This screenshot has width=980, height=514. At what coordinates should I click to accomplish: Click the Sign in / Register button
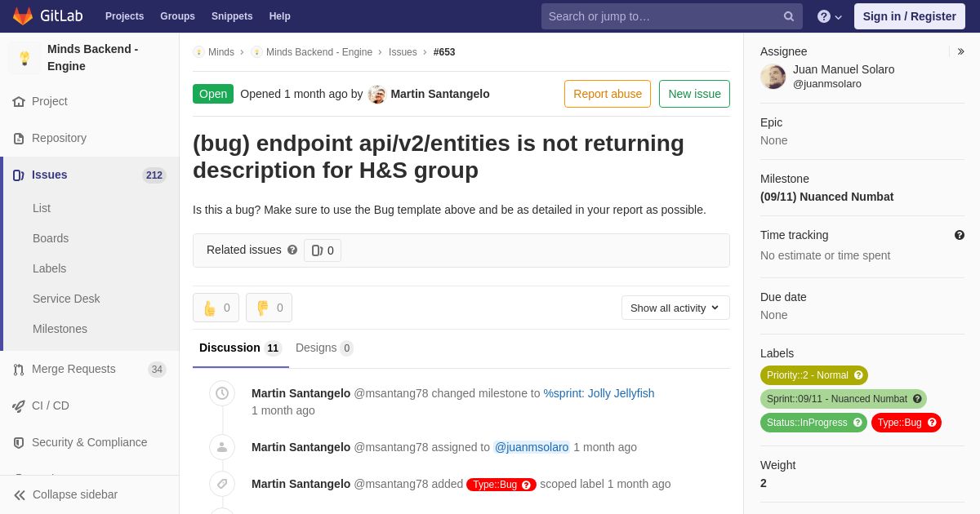coord(910,16)
